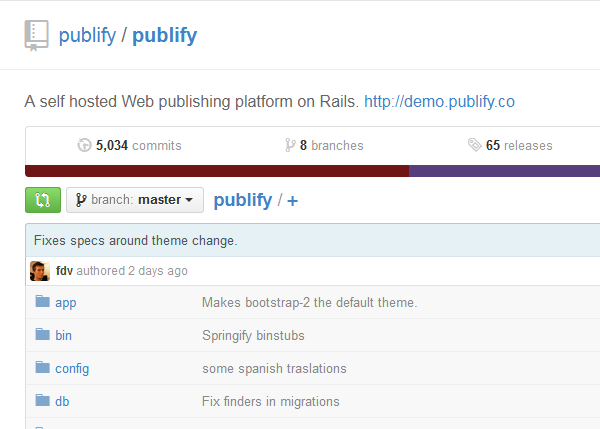Image resolution: width=600 pixels, height=429 pixels.
Task: Visit the demo.publify.co link
Action: click(439, 101)
